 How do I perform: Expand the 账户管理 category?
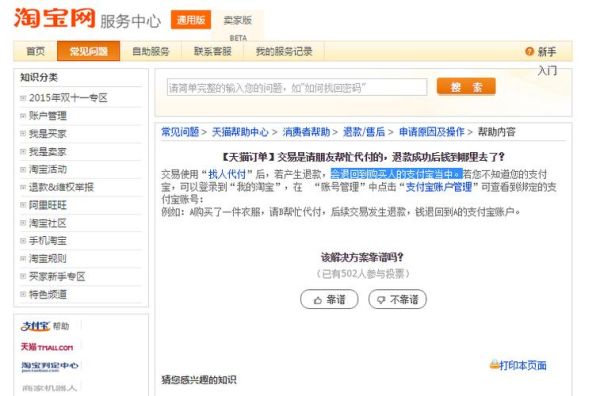point(23,116)
